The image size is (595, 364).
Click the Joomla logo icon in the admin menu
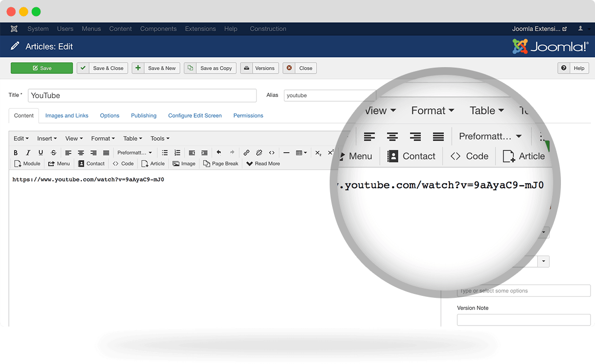pos(14,29)
